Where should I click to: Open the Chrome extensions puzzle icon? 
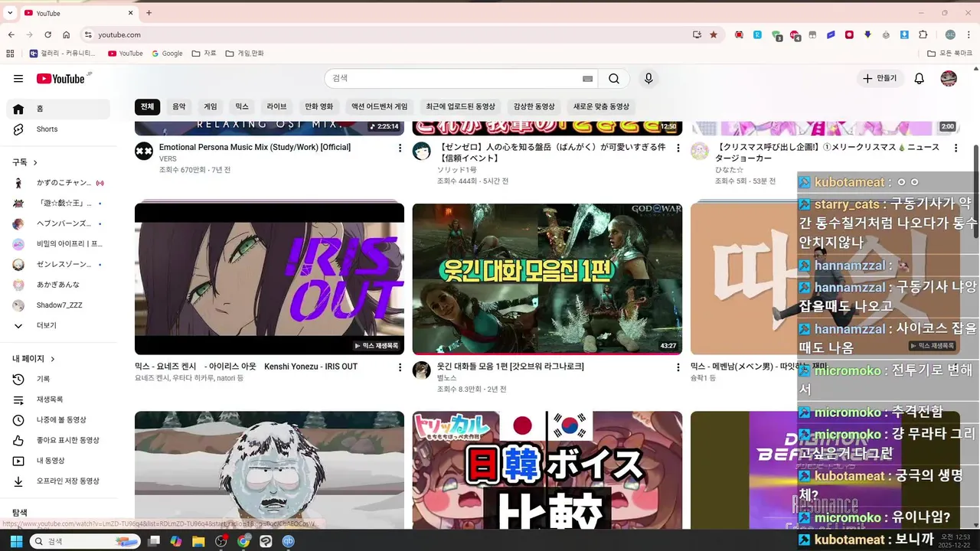pos(923,34)
